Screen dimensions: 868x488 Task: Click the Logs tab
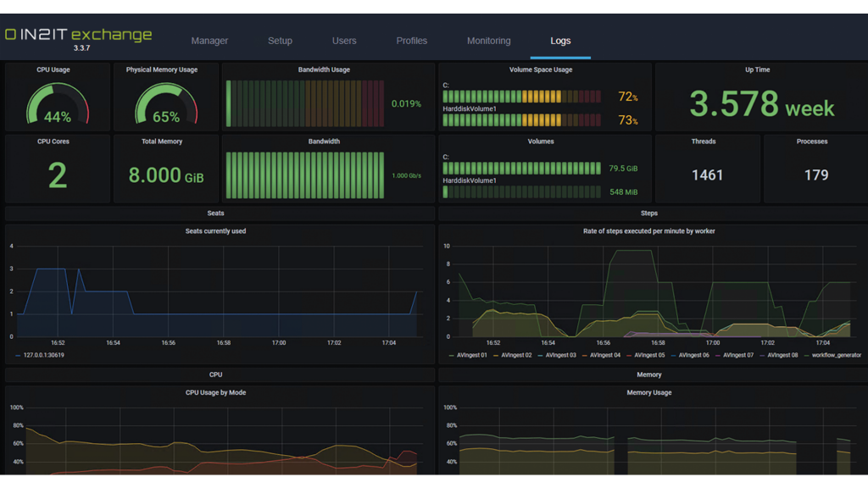click(560, 41)
